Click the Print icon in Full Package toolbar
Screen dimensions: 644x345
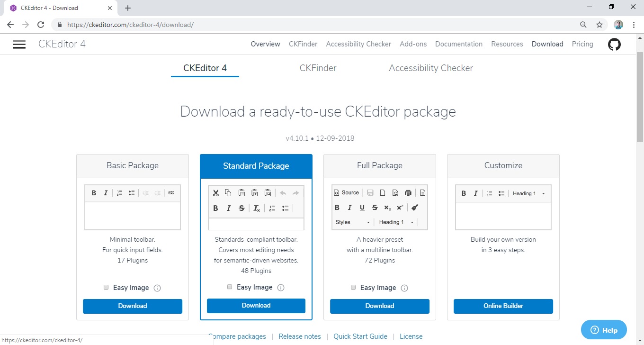[408, 193]
